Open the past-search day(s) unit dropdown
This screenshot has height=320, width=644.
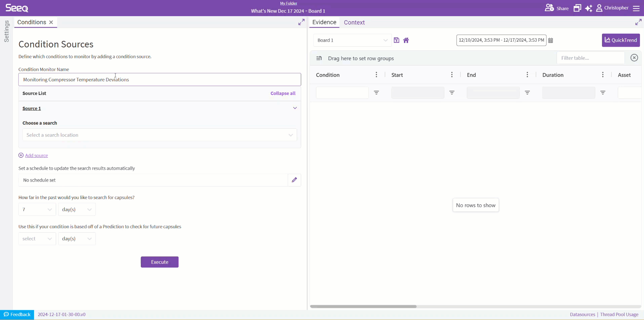coord(77,210)
